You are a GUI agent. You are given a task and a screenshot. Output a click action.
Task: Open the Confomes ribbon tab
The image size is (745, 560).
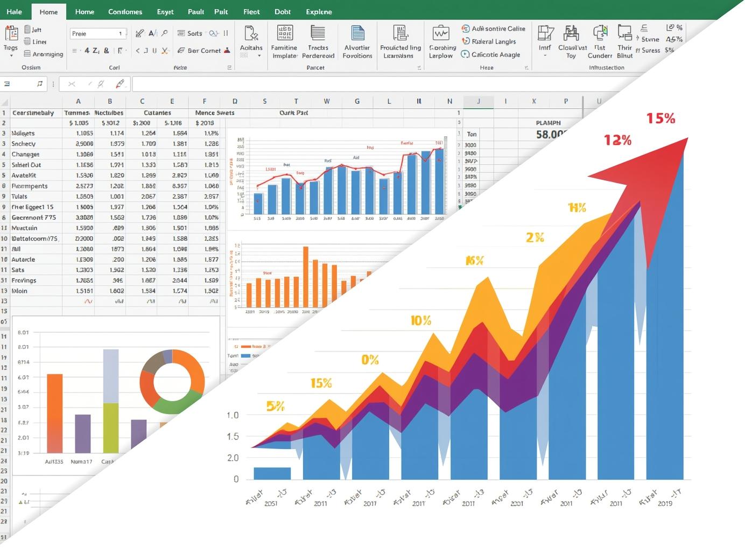point(125,11)
